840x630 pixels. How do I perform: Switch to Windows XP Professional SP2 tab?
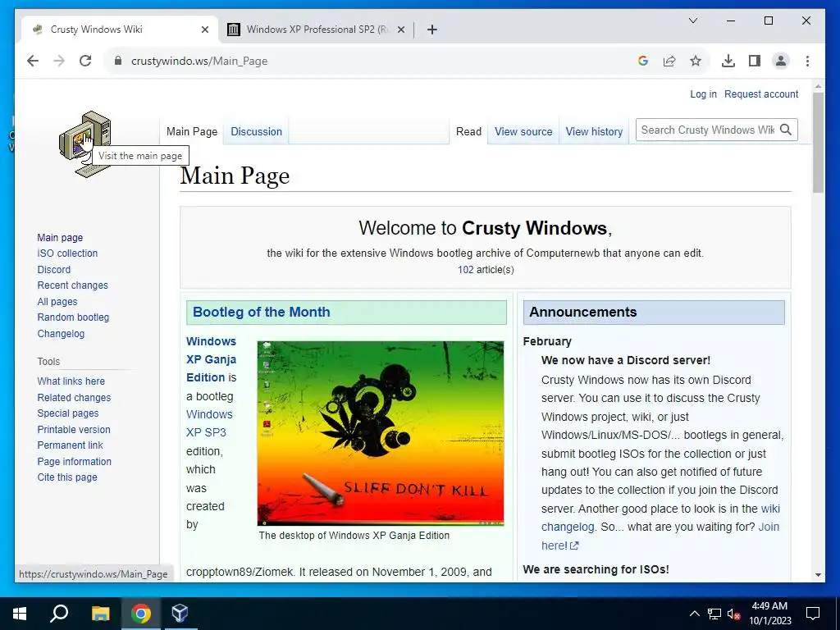[316, 30]
